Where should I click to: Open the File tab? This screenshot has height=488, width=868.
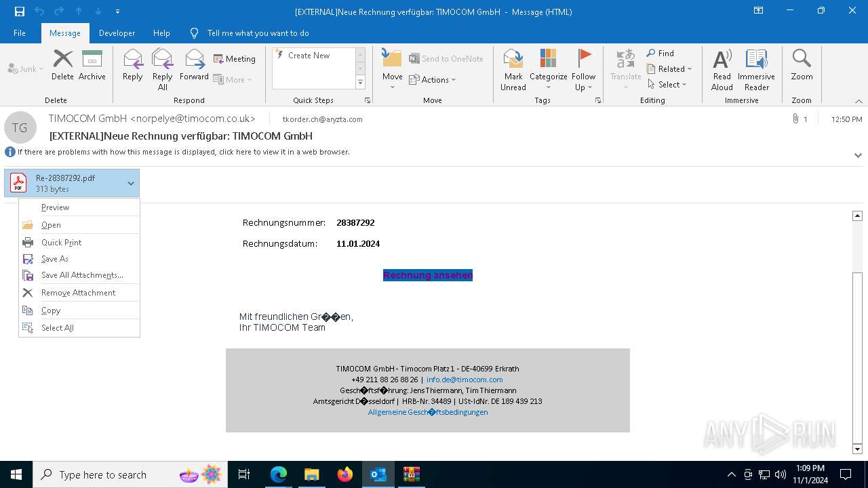coord(20,33)
